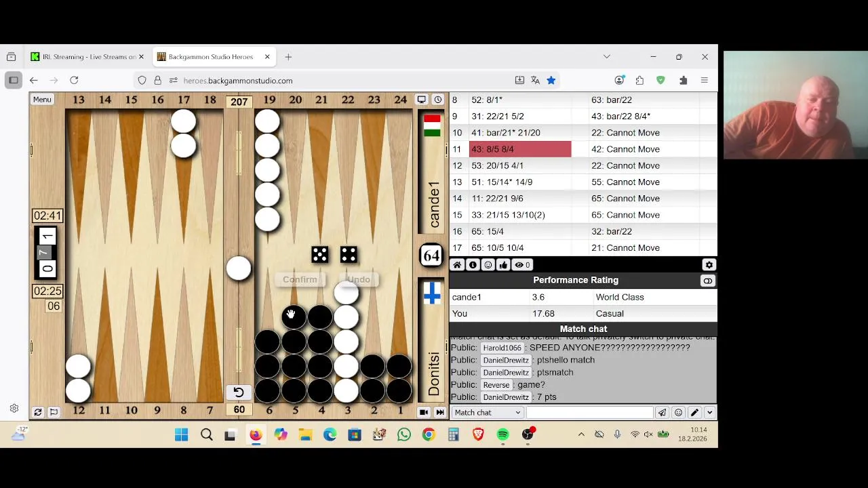Open WhatsApp from the taskbar
This screenshot has height=488, width=868.
(404, 434)
